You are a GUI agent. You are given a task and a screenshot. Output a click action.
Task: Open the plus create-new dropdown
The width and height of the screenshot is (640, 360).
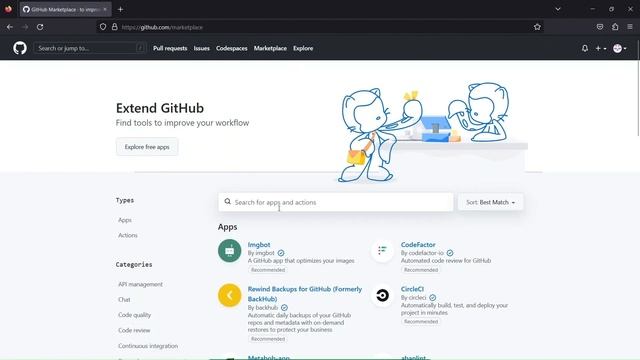pyautogui.click(x=600, y=48)
